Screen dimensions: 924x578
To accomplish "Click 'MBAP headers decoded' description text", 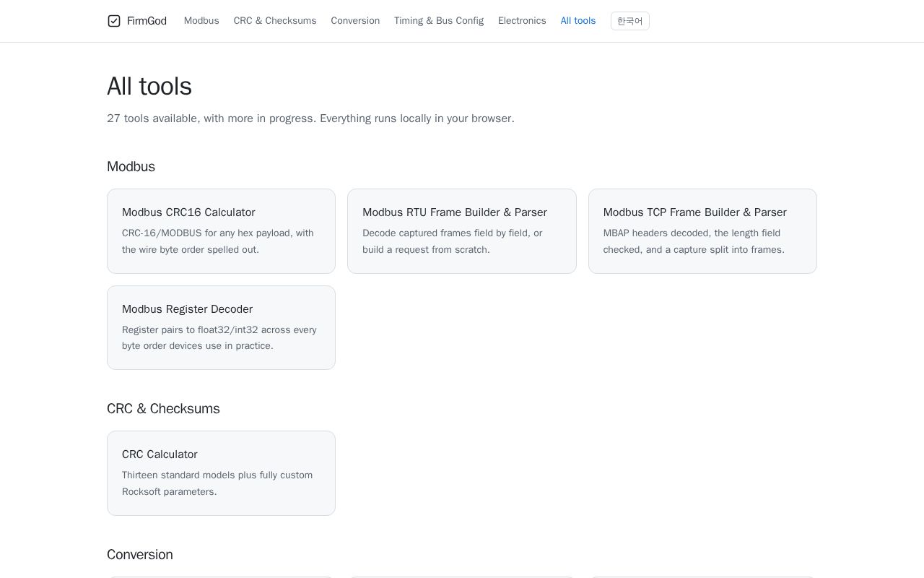I will pyautogui.click(x=694, y=241).
